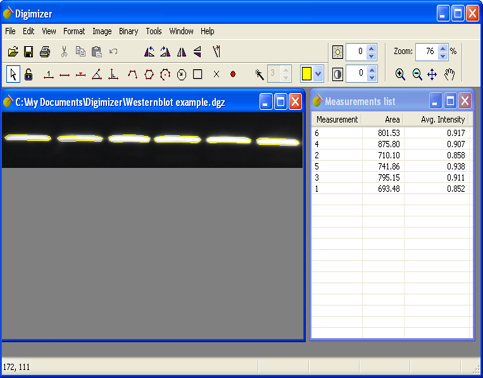
Task: Zoom in with magnifier plus
Action: [400, 74]
